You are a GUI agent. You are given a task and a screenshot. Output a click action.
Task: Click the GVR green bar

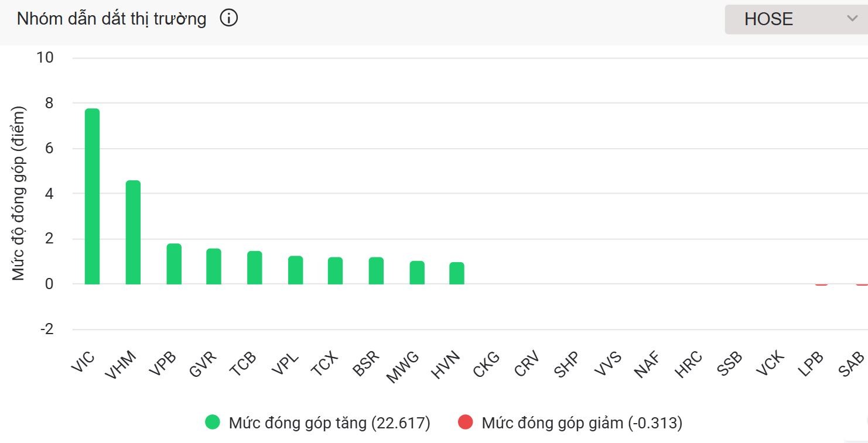[214, 266]
